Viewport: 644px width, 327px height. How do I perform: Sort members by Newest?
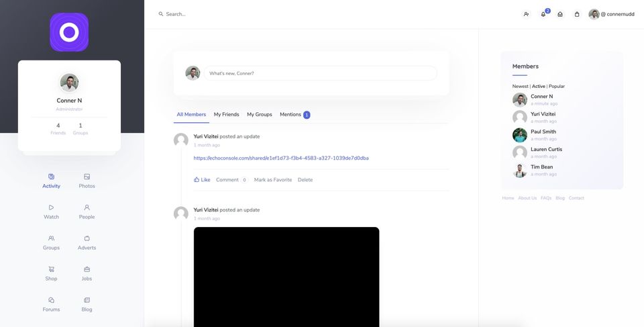tap(521, 87)
